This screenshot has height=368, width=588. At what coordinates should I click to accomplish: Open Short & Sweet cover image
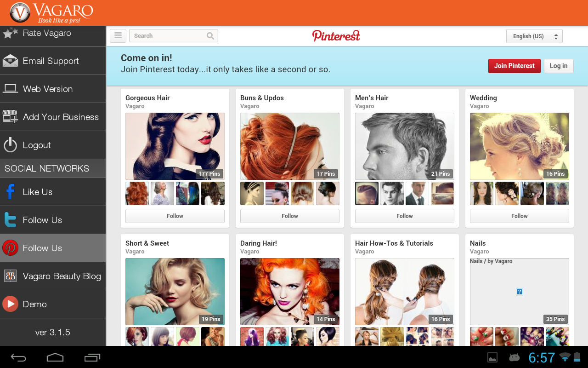(175, 292)
